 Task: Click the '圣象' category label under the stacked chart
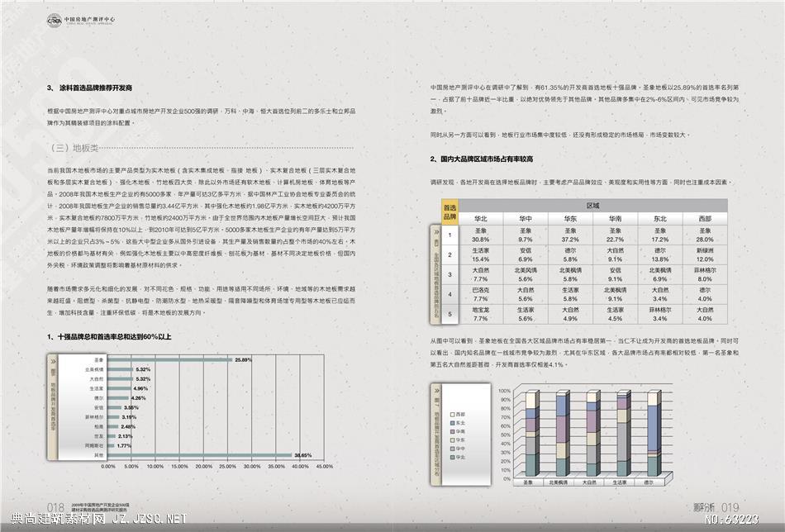(528, 482)
